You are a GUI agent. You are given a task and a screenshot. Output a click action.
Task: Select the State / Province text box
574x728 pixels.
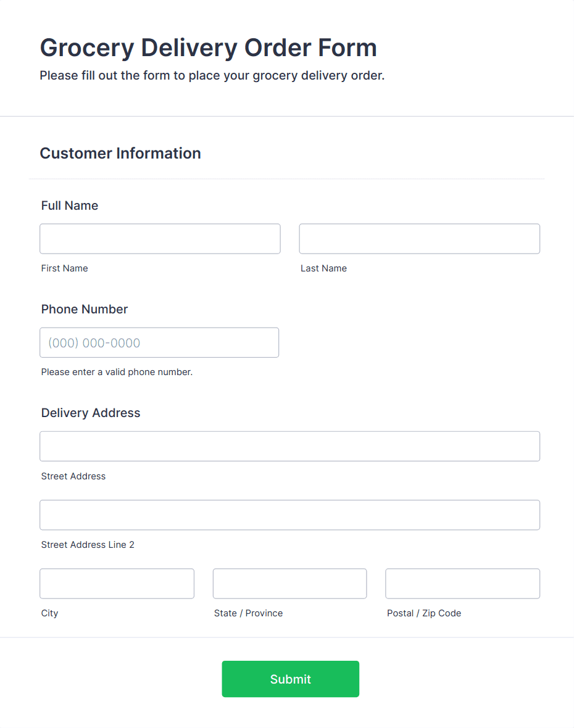click(289, 584)
